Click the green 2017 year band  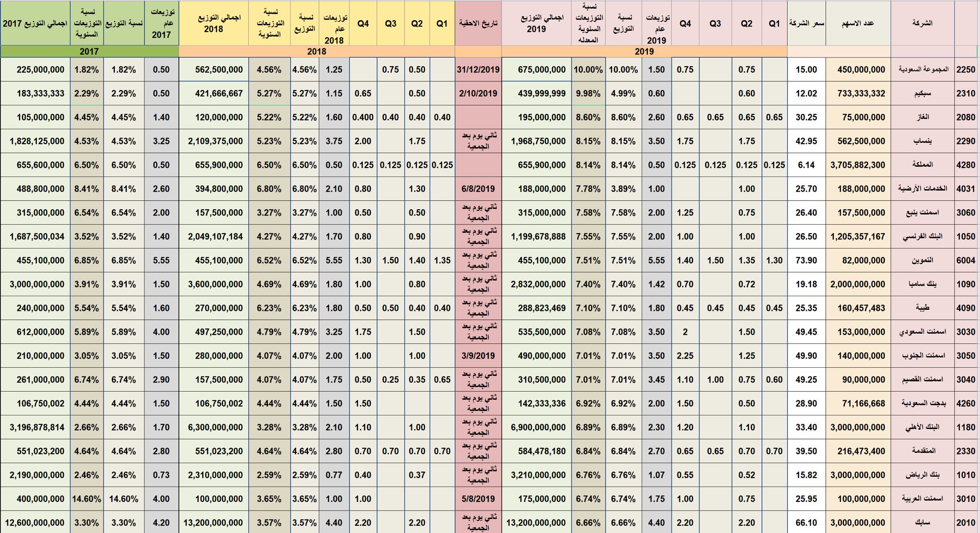click(x=89, y=51)
